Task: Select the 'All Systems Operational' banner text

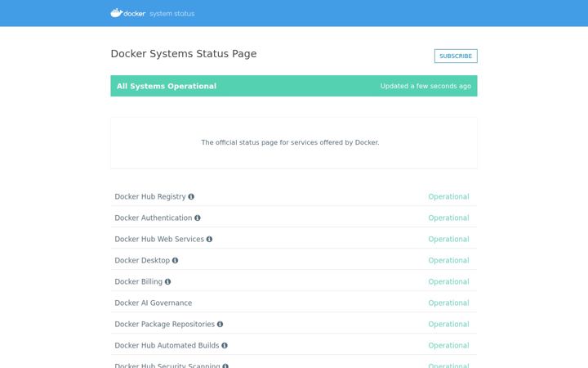Action: click(167, 86)
